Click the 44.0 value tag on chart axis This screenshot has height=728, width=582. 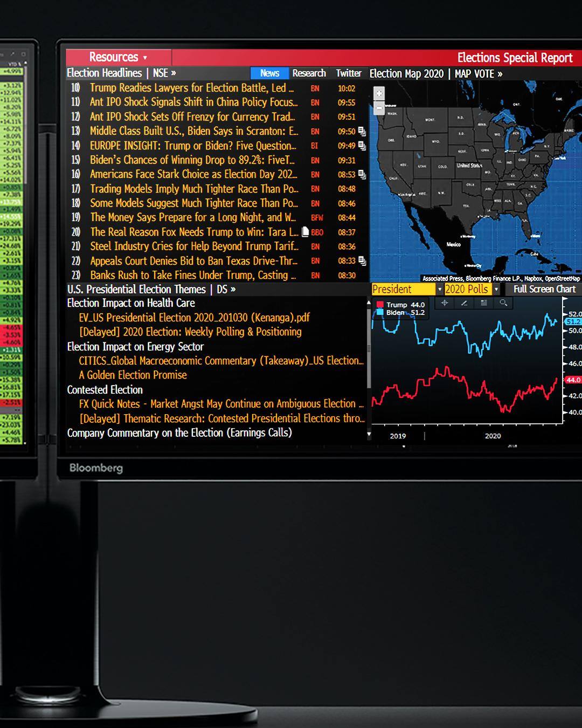tap(573, 380)
